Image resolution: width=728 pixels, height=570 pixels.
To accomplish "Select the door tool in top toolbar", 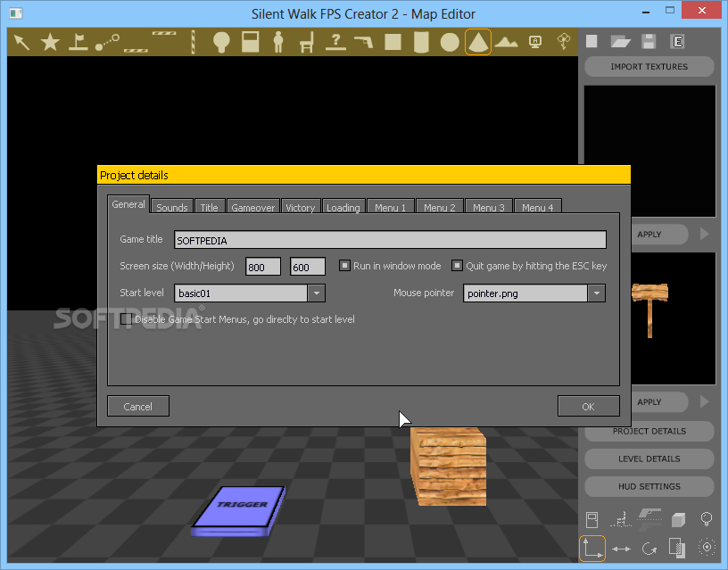I will pyautogui.click(x=250, y=42).
